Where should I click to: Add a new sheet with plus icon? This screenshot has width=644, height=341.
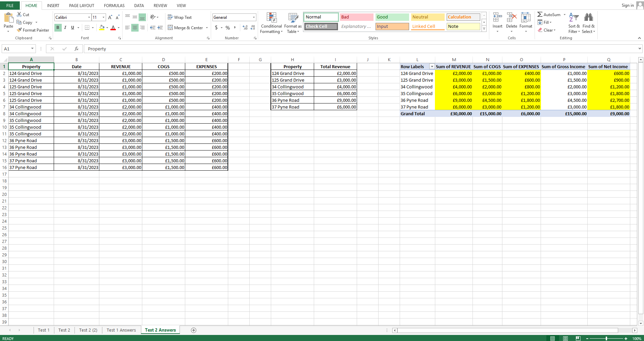click(194, 330)
